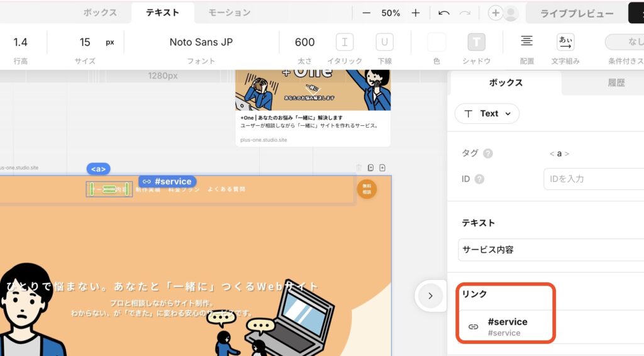Viewport: 644px width, 356px height.
Task: Open the text alignment option
Action: tap(526, 41)
